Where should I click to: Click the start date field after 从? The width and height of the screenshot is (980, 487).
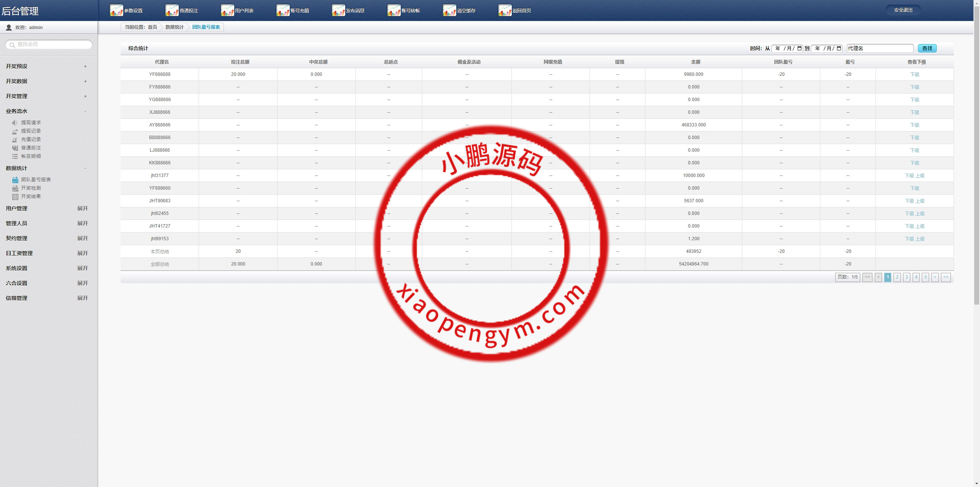(x=787, y=48)
